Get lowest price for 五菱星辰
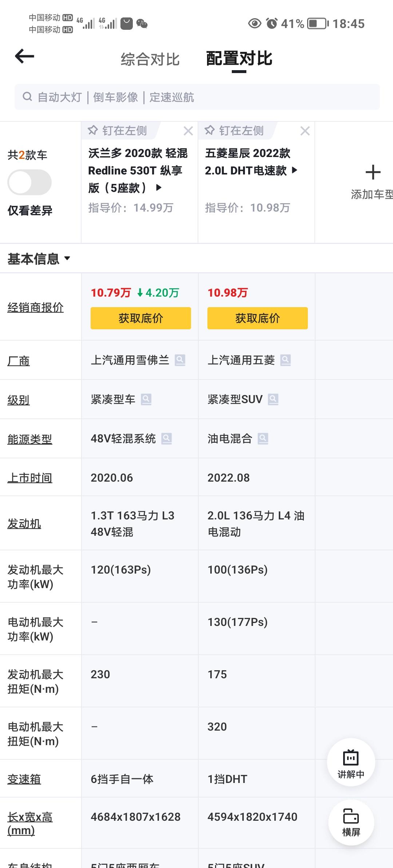 click(x=257, y=318)
